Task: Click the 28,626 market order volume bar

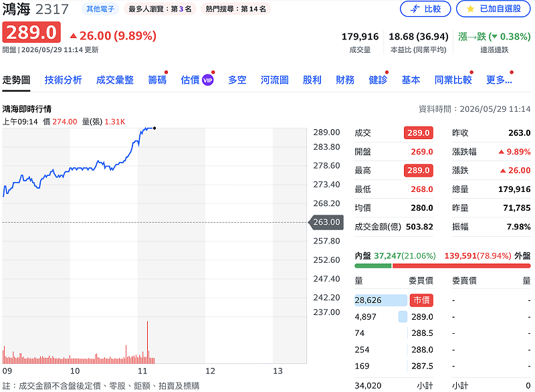Action: pos(381,300)
